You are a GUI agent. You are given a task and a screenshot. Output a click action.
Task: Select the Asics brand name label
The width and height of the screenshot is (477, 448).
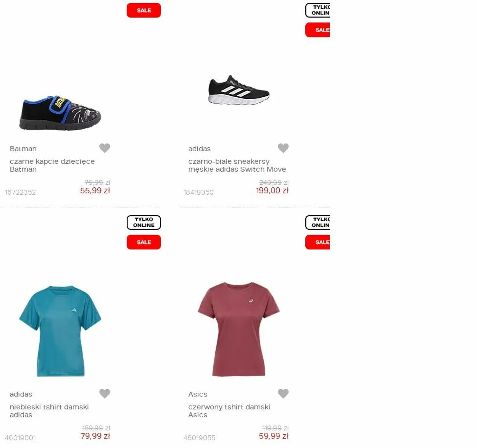pyautogui.click(x=198, y=394)
